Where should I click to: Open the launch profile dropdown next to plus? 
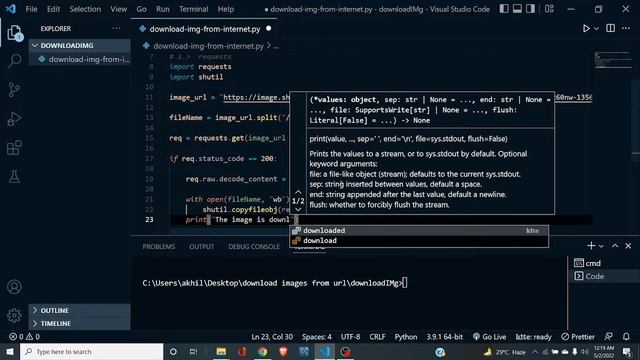point(601,246)
